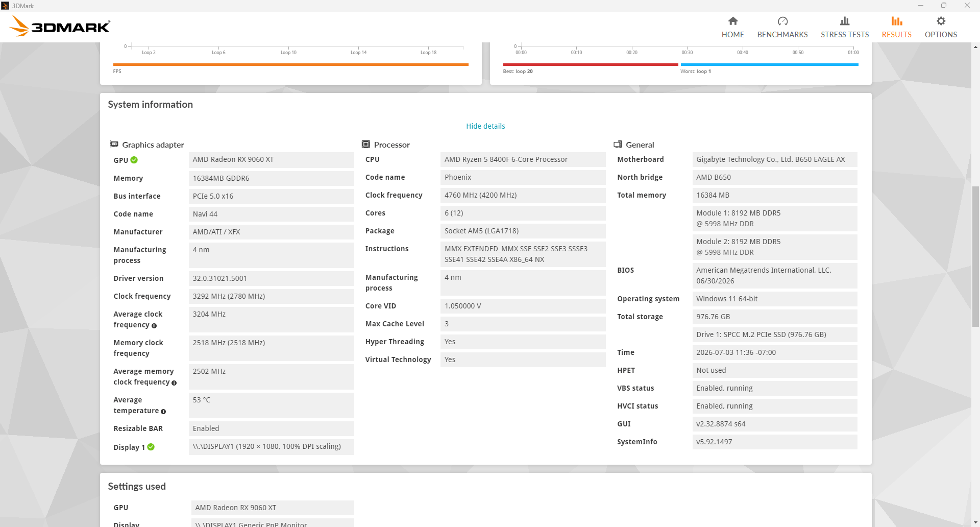Select the 'Socket AM5 (LGA1718)' package value
The width and height of the screenshot is (980, 527).
coord(523,231)
